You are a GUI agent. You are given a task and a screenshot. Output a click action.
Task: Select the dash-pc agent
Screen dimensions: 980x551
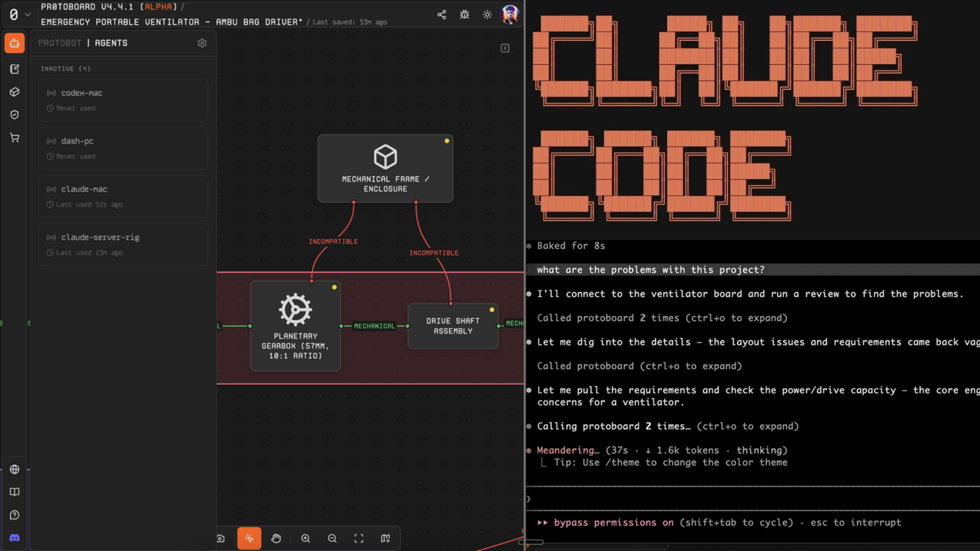tap(123, 148)
